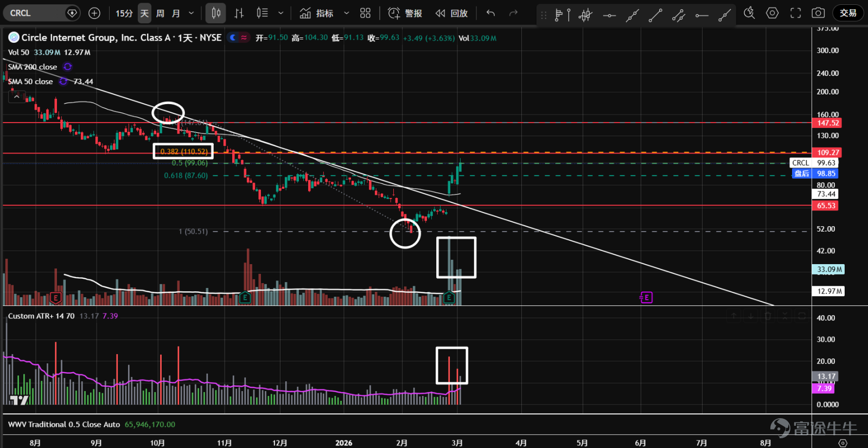Image resolution: width=868 pixels, height=448 pixels.
Task: Click the purple future earnings marker
Action: tap(646, 297)
